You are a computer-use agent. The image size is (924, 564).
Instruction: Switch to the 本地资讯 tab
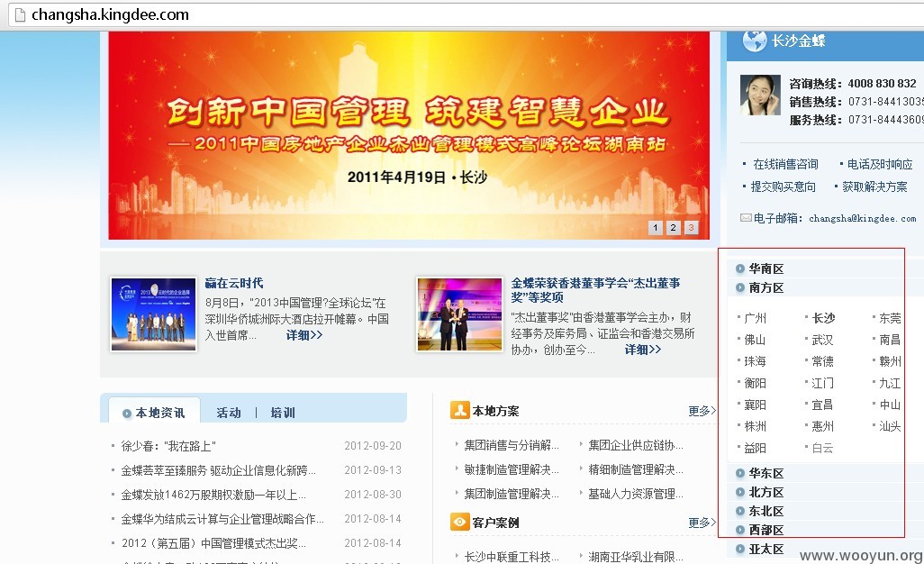pyautogui.click(x=154, y=413)
